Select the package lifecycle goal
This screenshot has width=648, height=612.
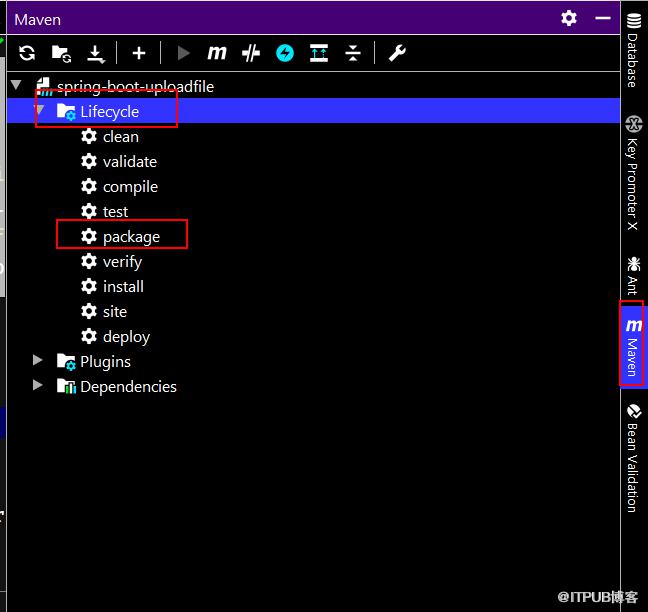131,237
